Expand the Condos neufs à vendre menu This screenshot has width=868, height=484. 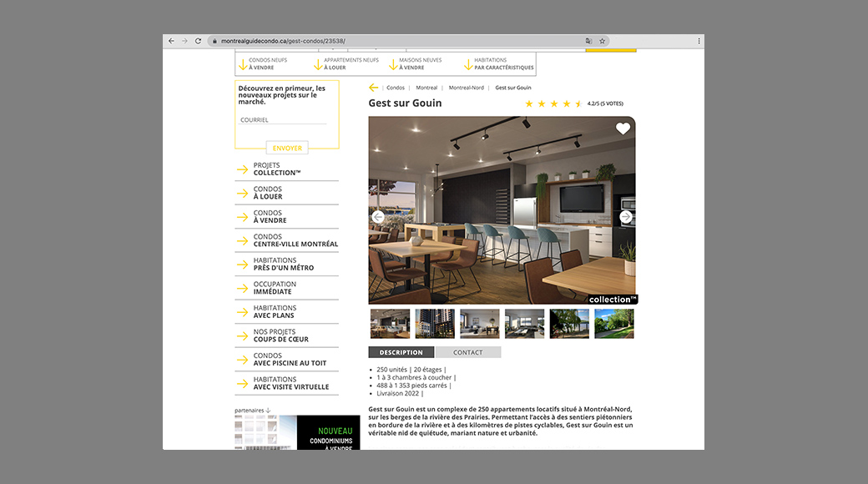point(265,63)
